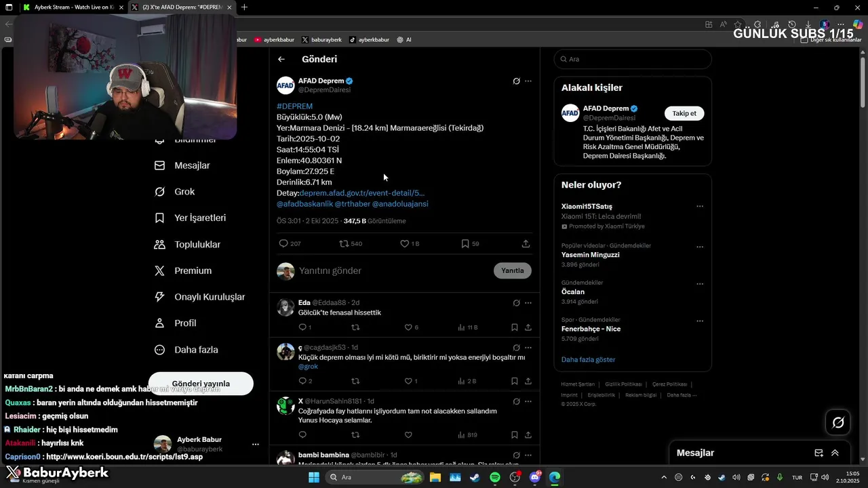Open options for the Öcalan trend
Image resolution: width=868 pixels, height=488 pixels.
point(700,284)
